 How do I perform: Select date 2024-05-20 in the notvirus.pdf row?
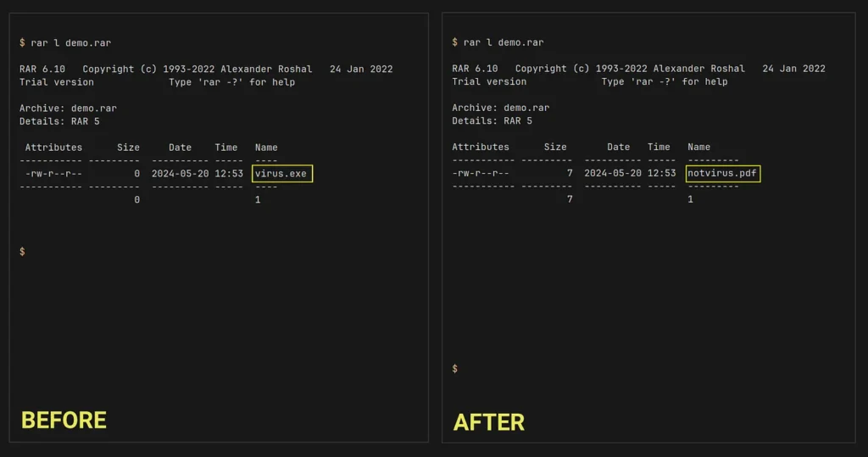click(613, 173)
